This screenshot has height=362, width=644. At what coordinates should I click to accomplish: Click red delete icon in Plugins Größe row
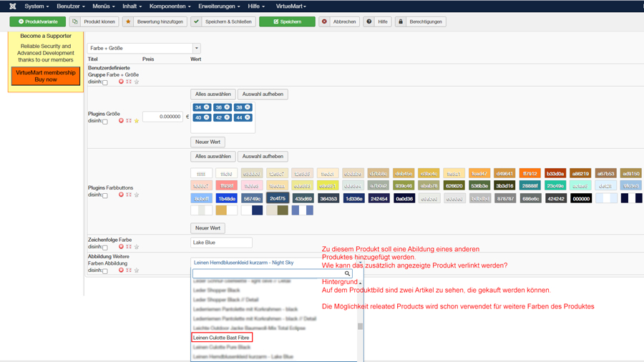point(121,121)
